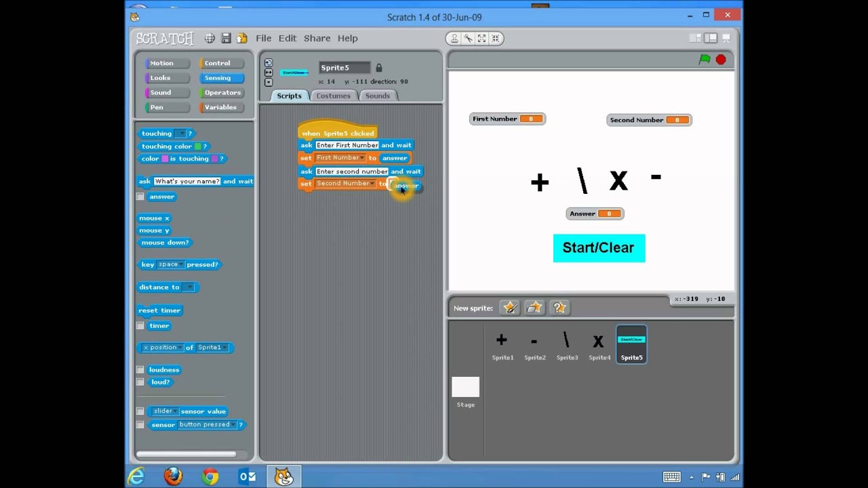
Task: Toggle the answer reporter checkbox
Action: (x=140, y=197)
